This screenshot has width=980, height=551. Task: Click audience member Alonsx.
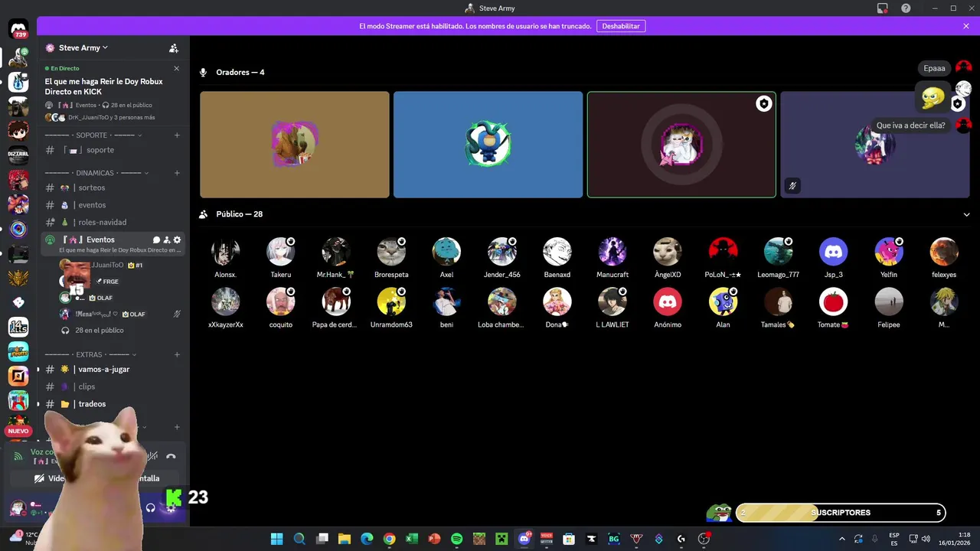pyautogui.click(x=225, y=259)
